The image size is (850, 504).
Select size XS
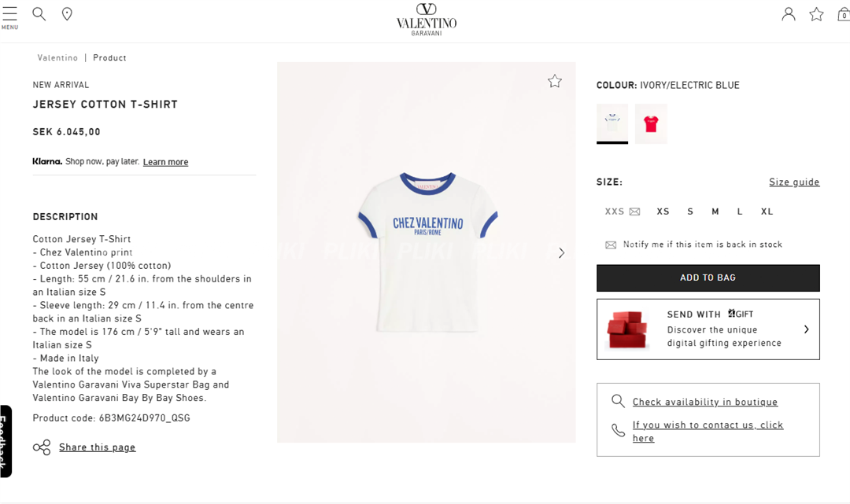point(663,212)
